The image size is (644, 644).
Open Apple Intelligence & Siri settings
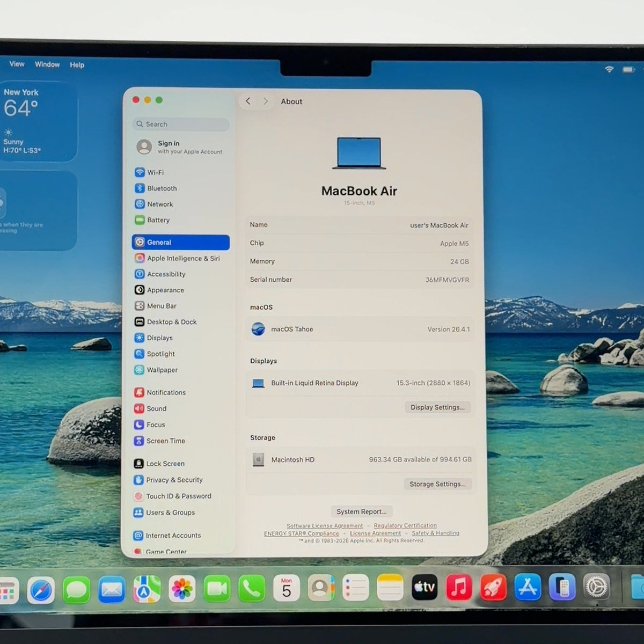[177, 258]
